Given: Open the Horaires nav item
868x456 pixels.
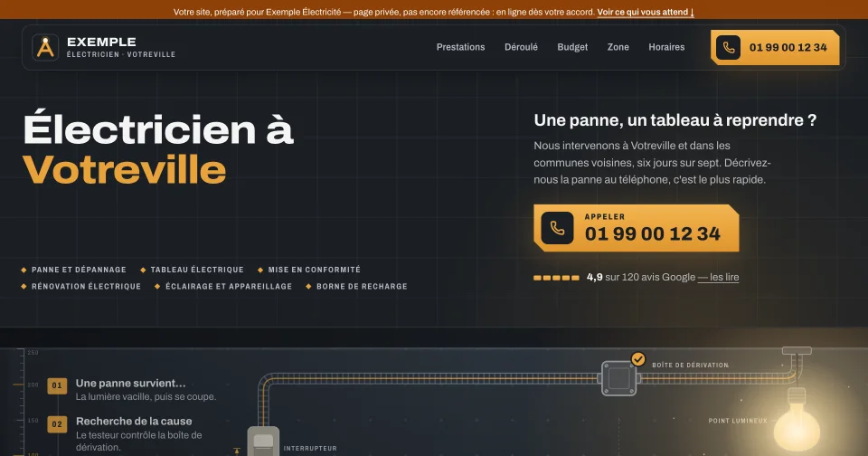Looking at the screenshot, I should (666, 47).
